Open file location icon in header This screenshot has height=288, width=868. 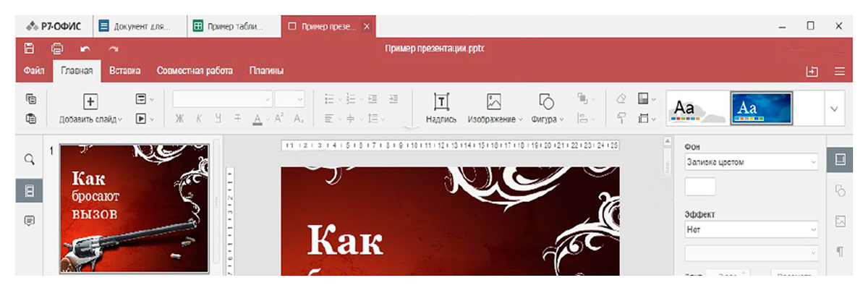(812, 71)
